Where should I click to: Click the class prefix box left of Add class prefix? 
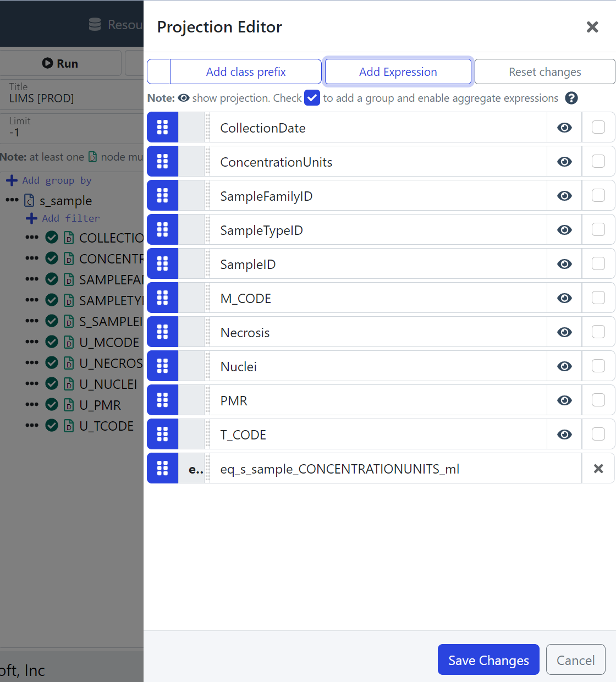point(159,72)
